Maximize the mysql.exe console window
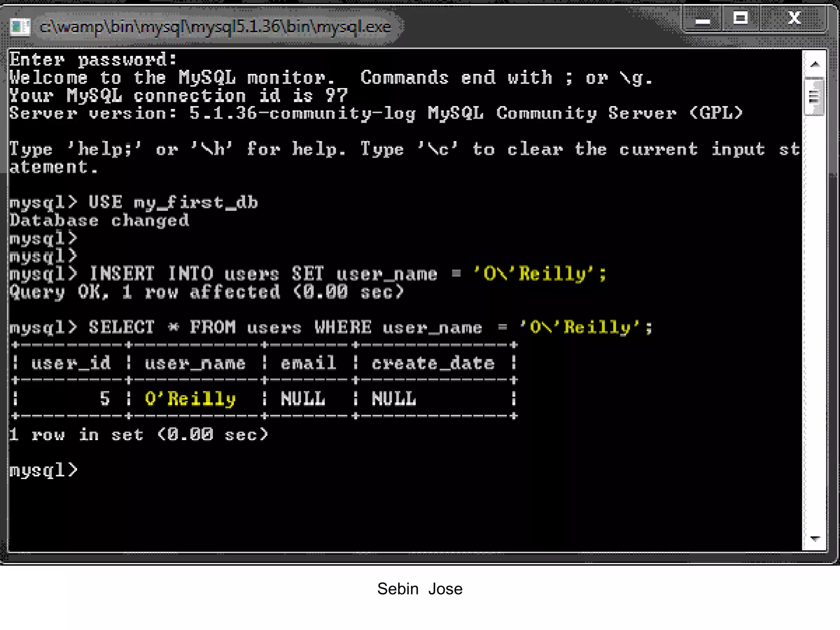Image resolution: width=840 pixels, height=630 pixels. tap(740, 18)
